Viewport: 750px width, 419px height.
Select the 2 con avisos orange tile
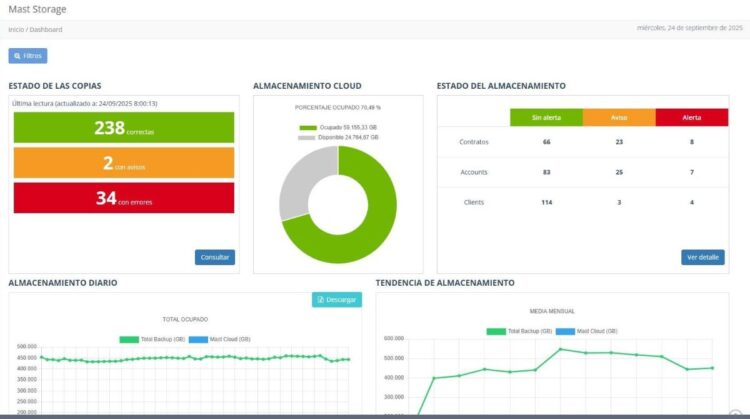(x=124, y=163)
